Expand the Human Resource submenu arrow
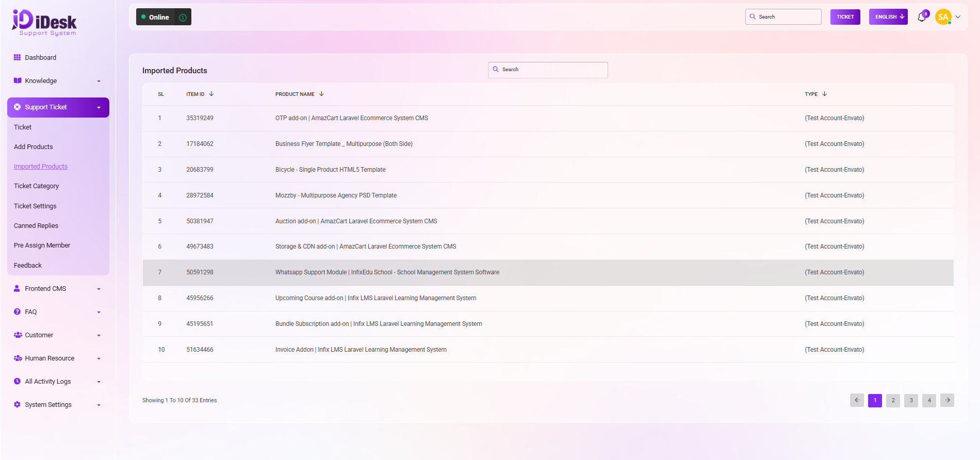The height and width of the screenshot is (460, 980). coord(99,358)
